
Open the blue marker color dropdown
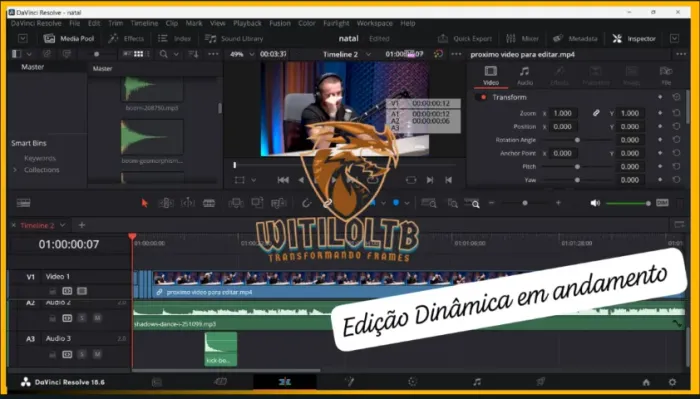point(407,204)
